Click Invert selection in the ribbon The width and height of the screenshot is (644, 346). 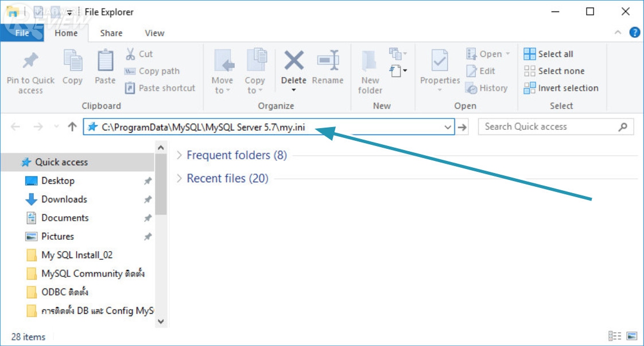(x=561, y=87)
